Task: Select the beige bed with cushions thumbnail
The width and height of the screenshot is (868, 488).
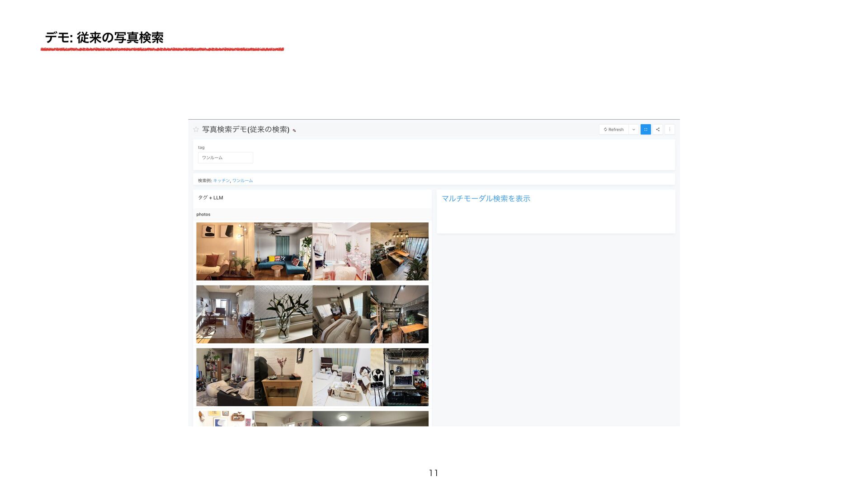Action: tap(341, 314)
